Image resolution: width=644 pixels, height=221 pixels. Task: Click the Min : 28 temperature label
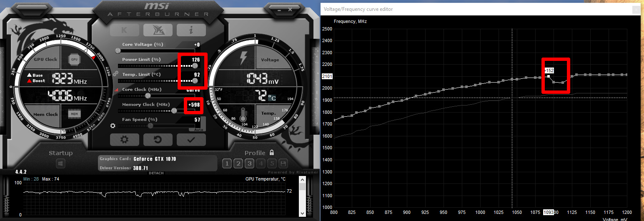(31, 179)
